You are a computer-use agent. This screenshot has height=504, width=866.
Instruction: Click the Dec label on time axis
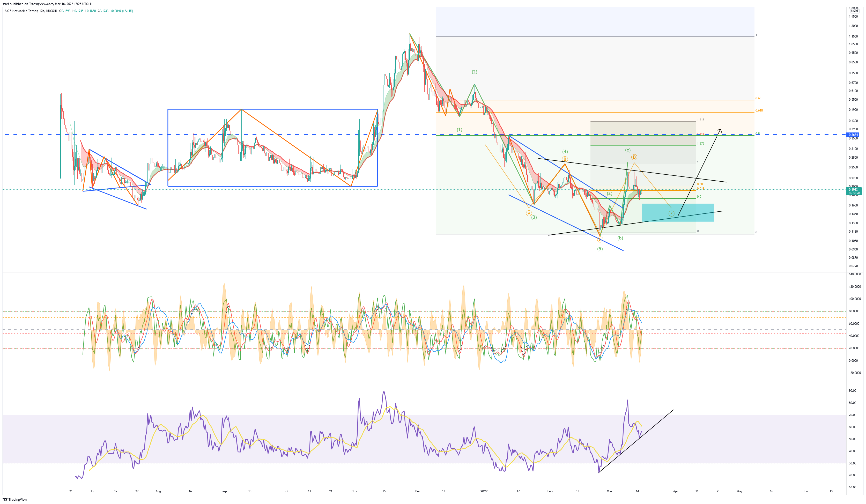pyautogui.click(x=418, y=491)
